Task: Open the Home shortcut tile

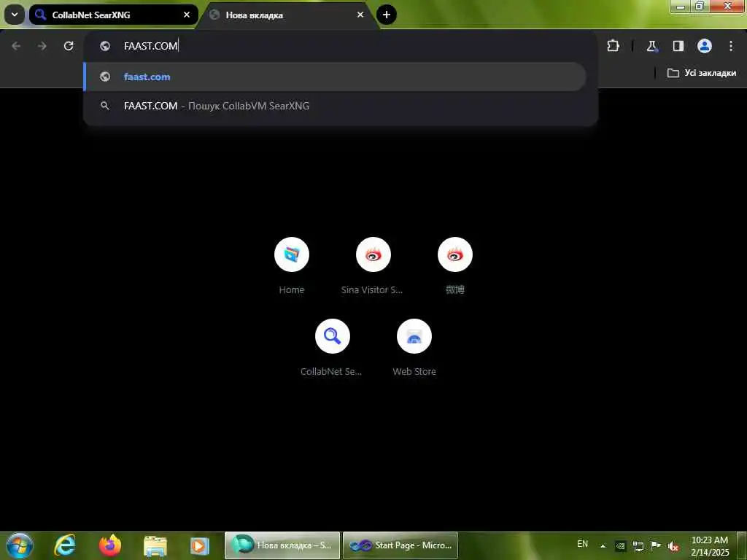Action: click(x=292, y=266)
